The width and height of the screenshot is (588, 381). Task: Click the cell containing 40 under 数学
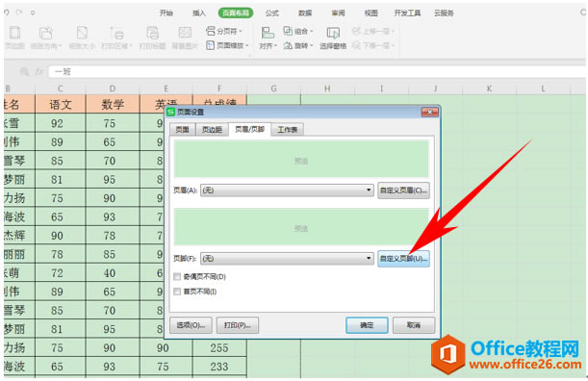click(113, 273)
